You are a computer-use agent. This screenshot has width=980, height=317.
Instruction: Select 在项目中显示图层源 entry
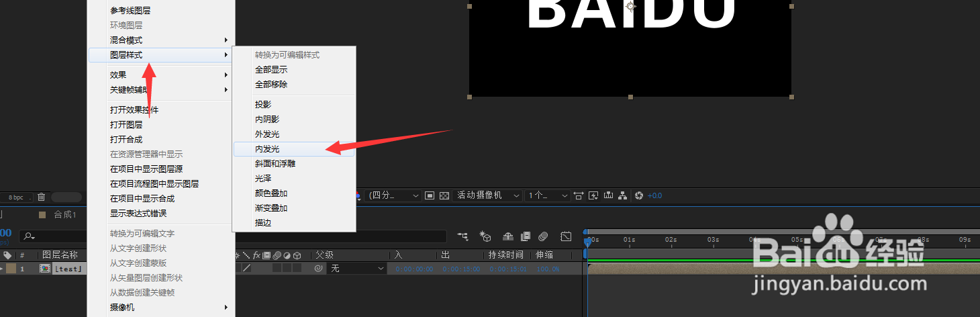point(161,169)
